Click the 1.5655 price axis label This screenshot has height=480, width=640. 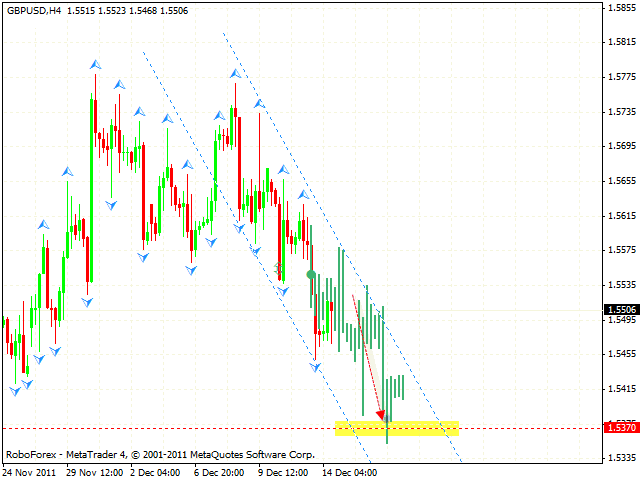coord(622,180)
